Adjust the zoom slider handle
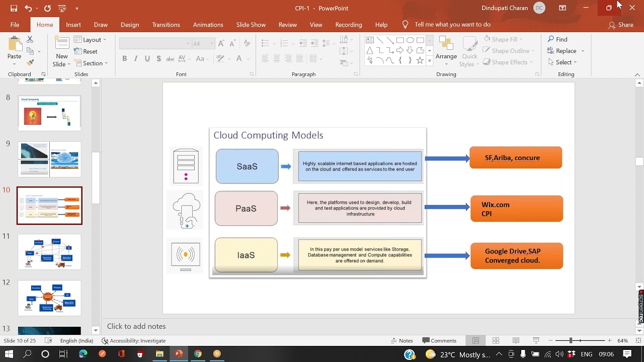 click(571, 340)
